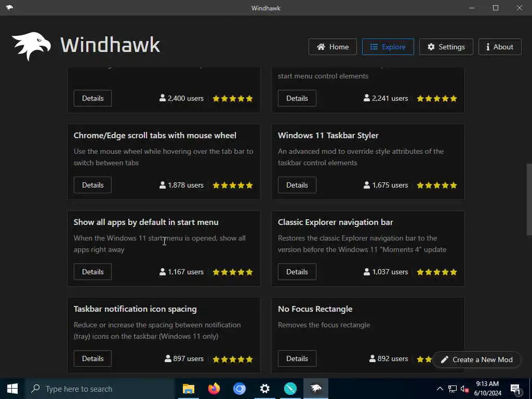Show hidden system tray icons
Viewport: 532px width, 399px height.
[440, 389]
